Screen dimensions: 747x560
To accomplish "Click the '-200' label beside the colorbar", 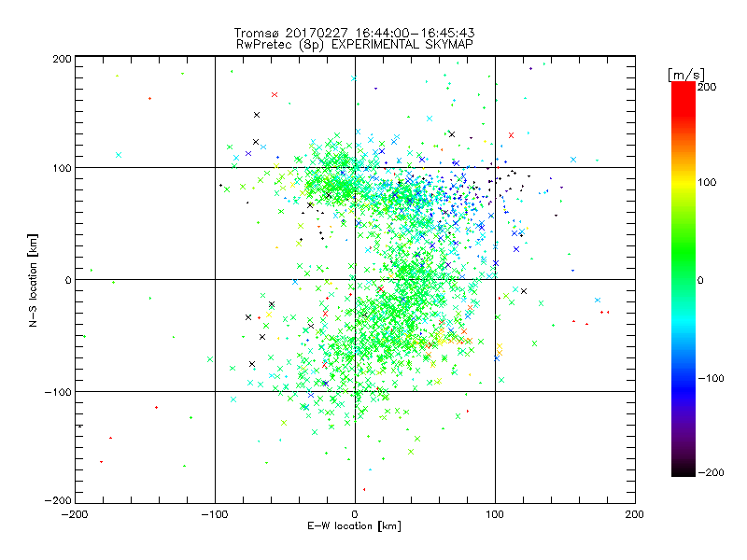I will (x=711, y=472).
